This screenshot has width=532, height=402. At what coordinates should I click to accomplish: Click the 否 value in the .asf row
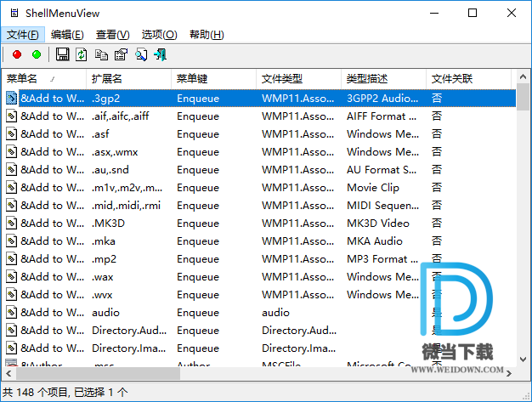pyautogui.click(x=437, y=134)
